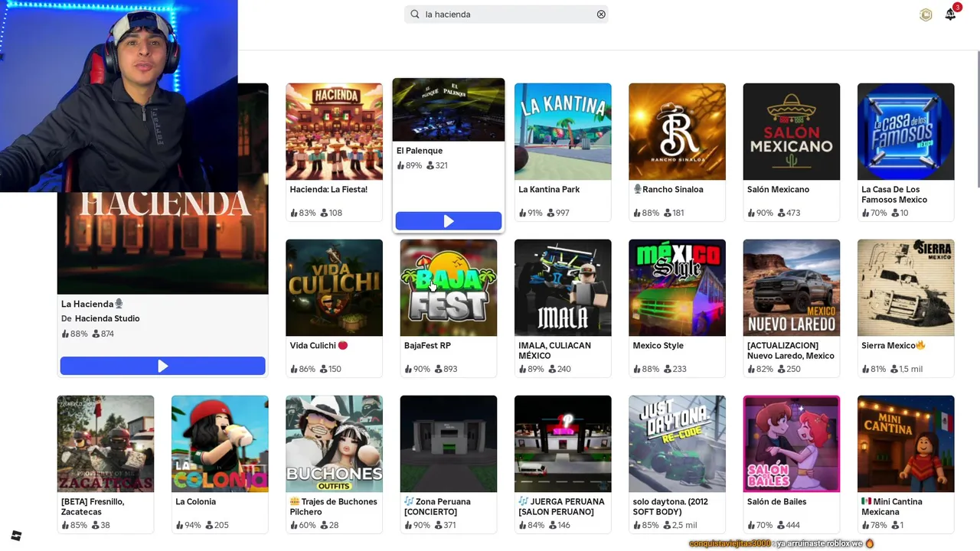Open the Salón de Bailes game tile
This screenshot has height=551, width=980.
[792, 464]
